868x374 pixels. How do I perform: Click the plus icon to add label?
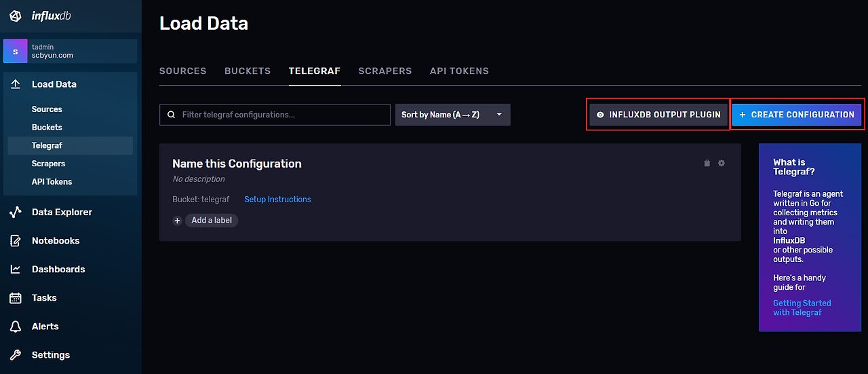[x=177, y=221]
